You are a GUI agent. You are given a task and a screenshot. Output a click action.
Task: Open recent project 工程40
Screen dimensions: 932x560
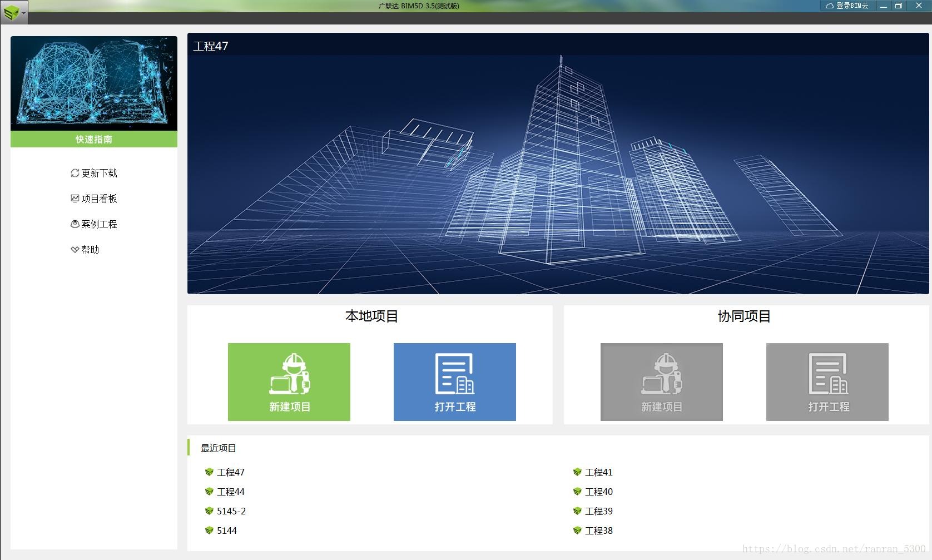pyautogui.click(x=599, y=492)
